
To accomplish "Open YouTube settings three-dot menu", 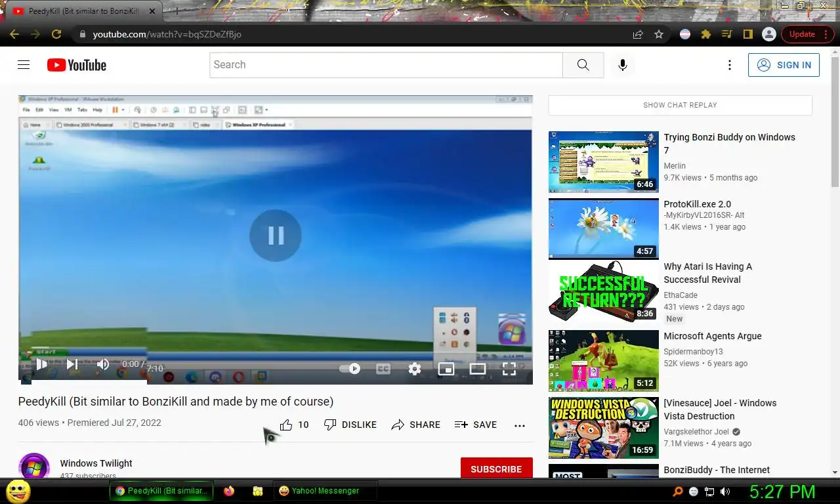I will (729, 65).
